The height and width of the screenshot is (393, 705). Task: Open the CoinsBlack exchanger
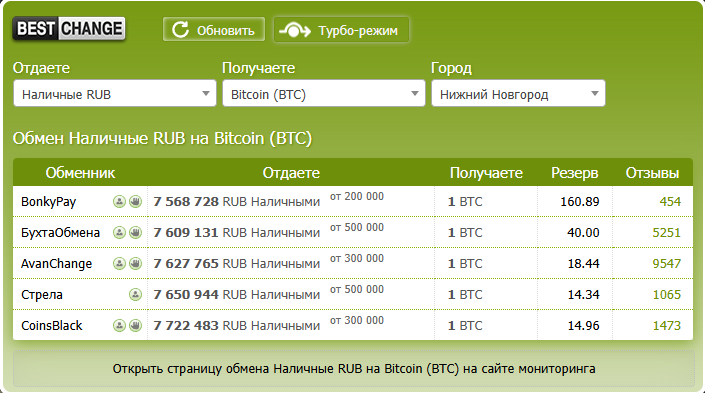[x=52, y=326]
